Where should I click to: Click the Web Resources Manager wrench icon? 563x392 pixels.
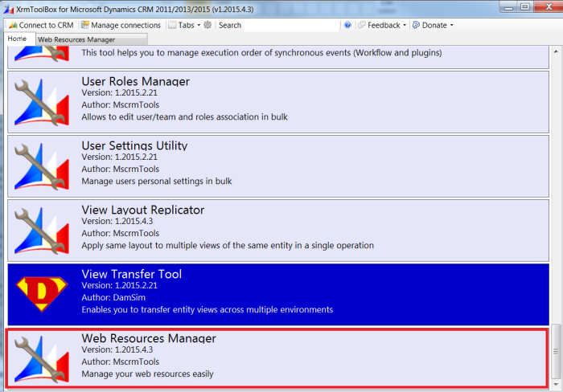pos(39,357)
